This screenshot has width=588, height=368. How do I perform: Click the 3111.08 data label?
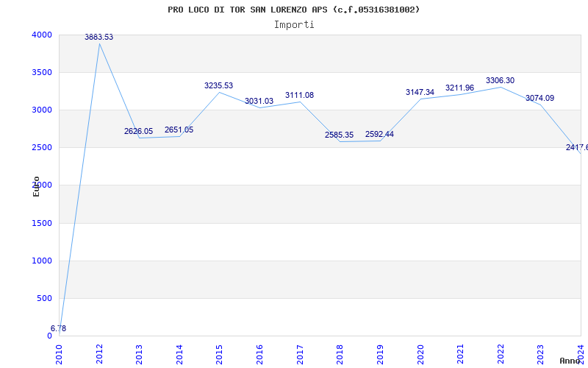[x=299, y=96]
